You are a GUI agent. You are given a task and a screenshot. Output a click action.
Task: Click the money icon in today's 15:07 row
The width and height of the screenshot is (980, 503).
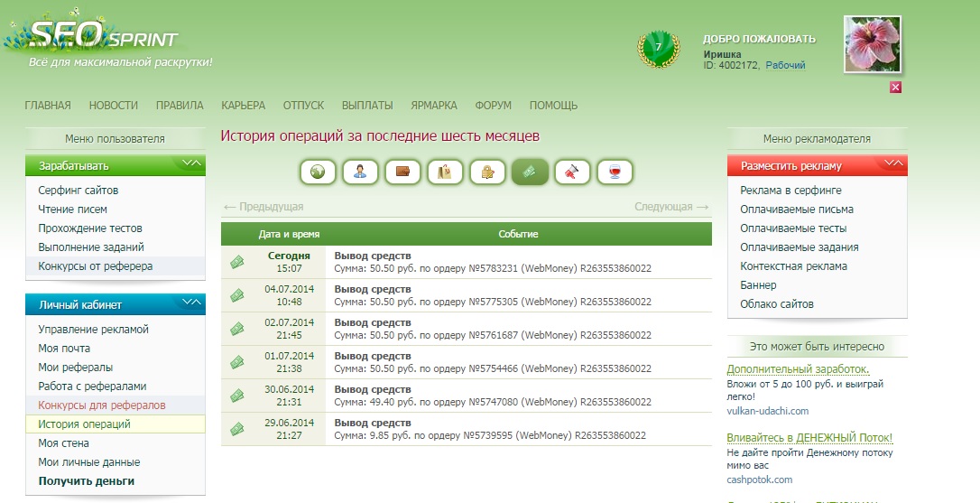point(236,262)
